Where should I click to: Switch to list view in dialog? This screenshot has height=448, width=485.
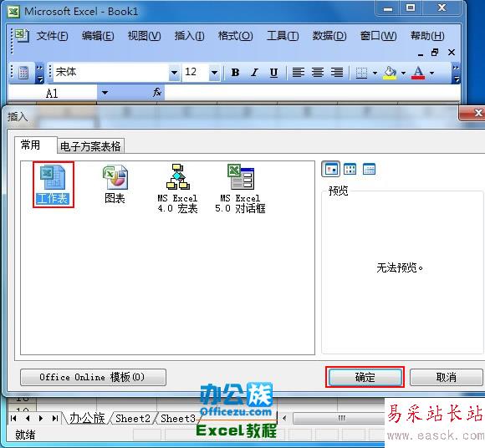point(350,169)
